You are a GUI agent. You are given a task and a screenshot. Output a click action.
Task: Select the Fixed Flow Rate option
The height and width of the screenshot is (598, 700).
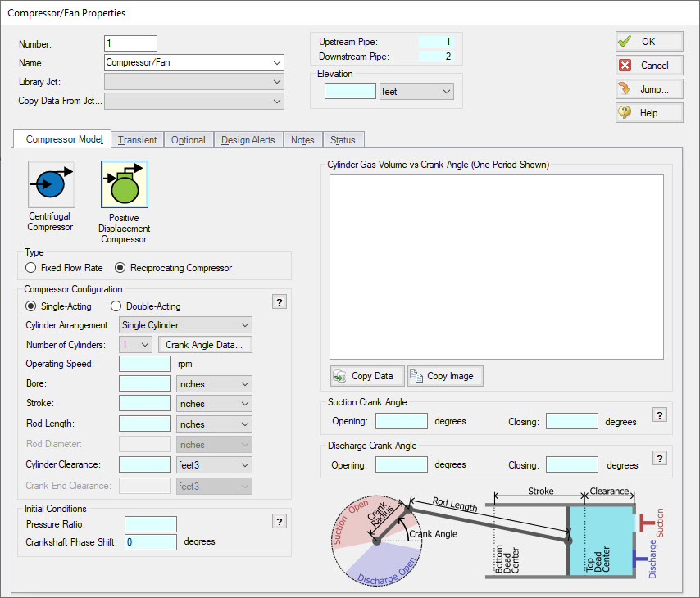[31, 268]
